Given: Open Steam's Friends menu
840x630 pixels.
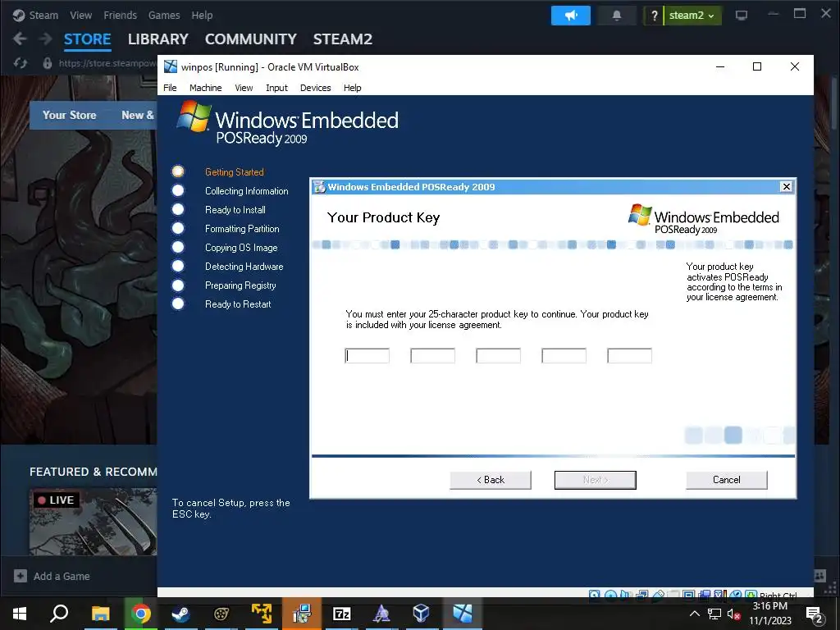Looking at the screenshot, I should point(120,16).
